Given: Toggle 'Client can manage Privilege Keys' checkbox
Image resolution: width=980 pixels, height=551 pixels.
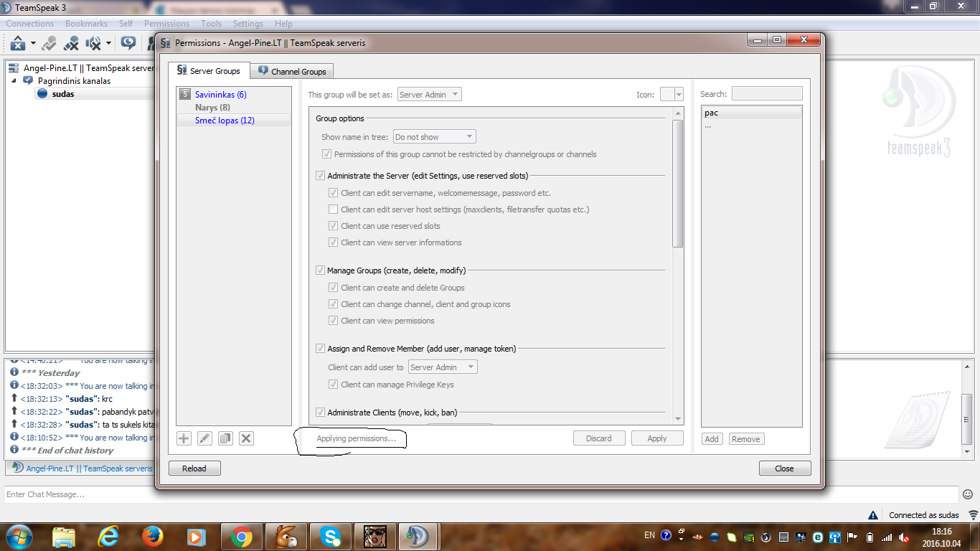Looking at the screenshot, I should pos(333,385).
